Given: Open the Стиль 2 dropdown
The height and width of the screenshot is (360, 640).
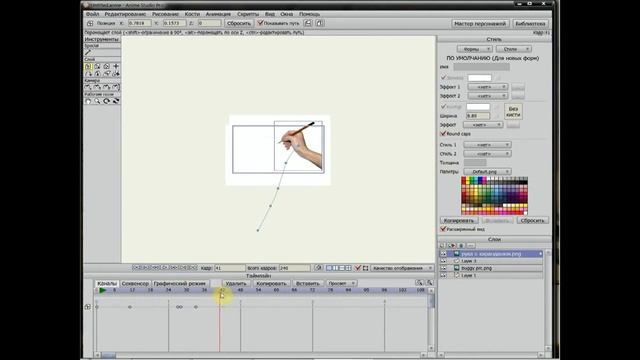Looking at the screenshot, I should click(487, 154).
